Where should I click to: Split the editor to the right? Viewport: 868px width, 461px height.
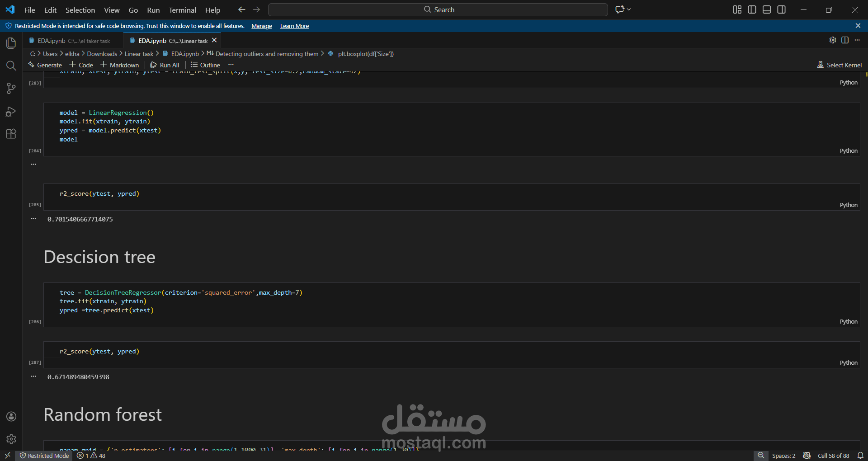click(x=845, y=40)
